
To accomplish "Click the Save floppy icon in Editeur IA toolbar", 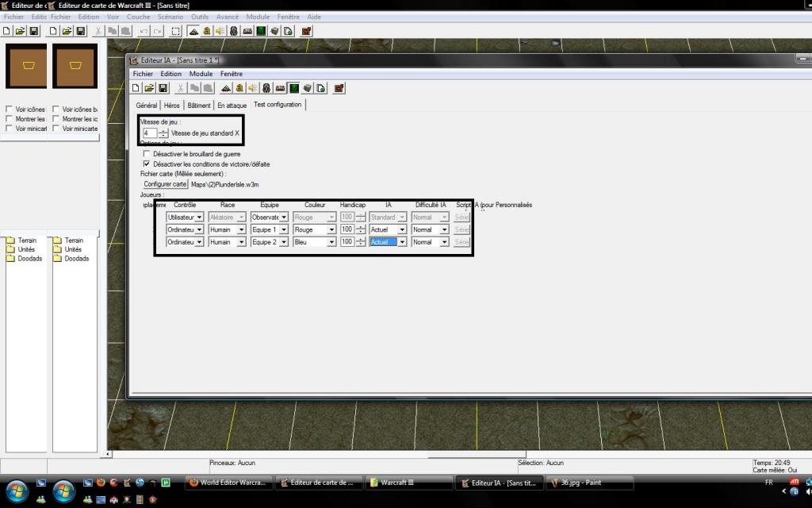I will tap(163, 88).
